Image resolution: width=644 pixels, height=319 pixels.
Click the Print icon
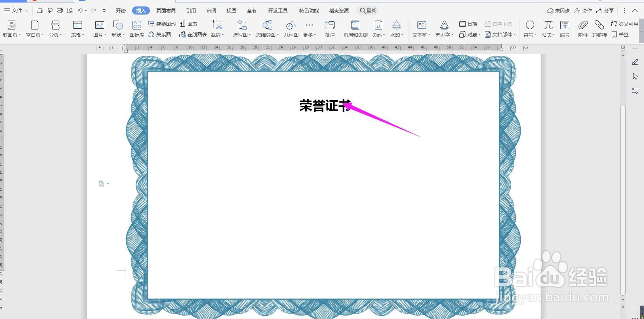coord(60,10)
